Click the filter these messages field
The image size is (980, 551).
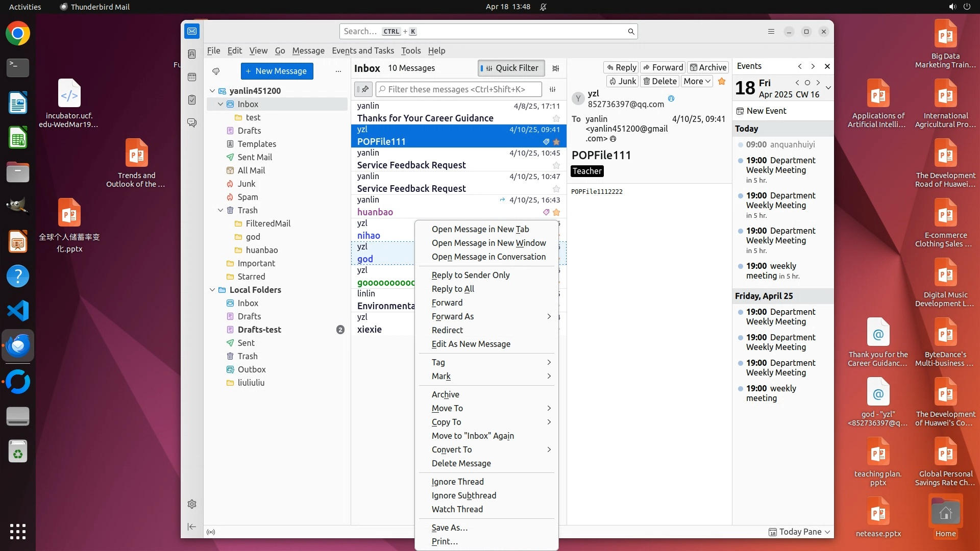pyautogui.click(x=459, y=89)
